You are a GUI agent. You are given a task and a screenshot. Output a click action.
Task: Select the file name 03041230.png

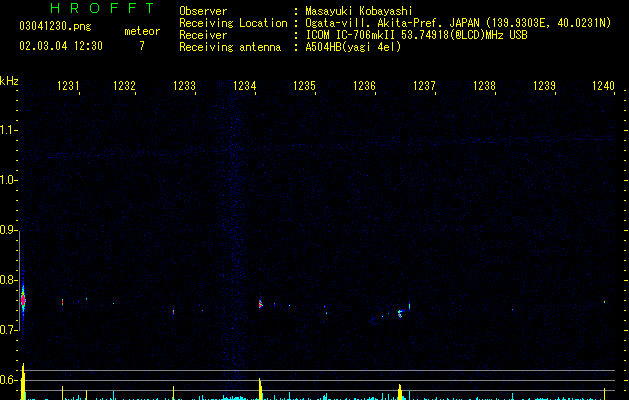click(x=55, y=26)
